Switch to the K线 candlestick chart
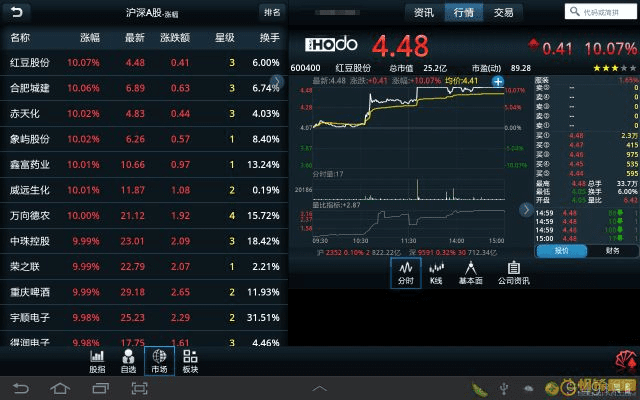The height and width of the screenshot is (400, 640). click(436, 273)
